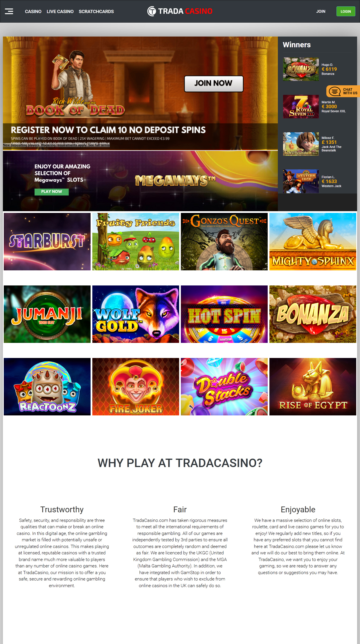Open the Reactoonz game tile
Screen dimensions: 360x644
(x=47, y=387)
